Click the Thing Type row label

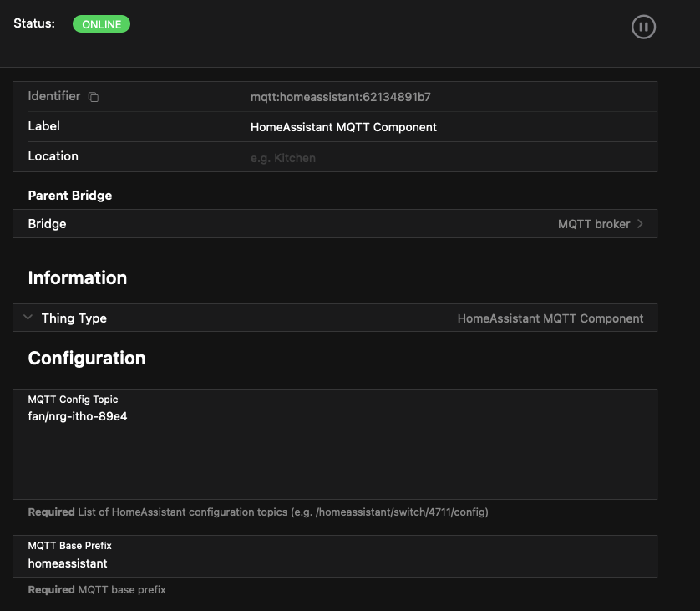[x=74, y=318]
